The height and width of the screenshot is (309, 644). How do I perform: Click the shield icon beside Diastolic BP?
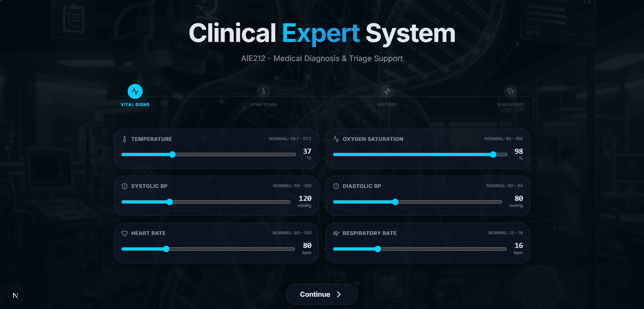coord(336,186)
